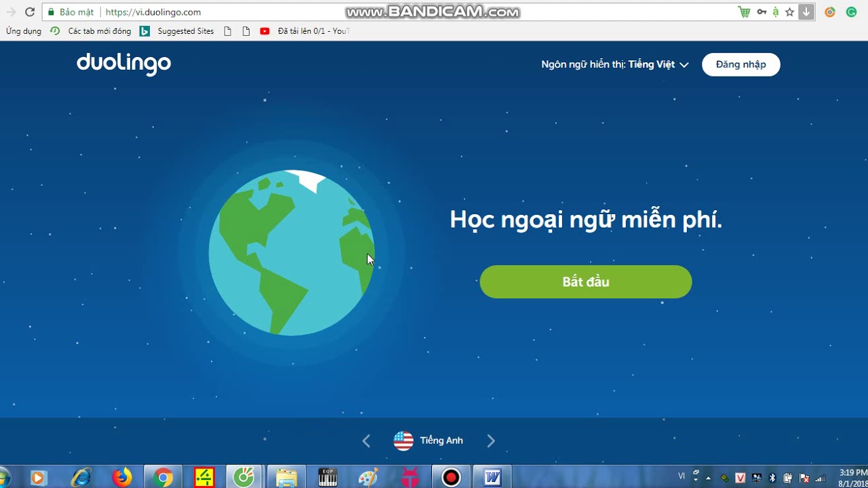Open the first blank page bookmark
The width and height of the screenshot is (868, 488).
[x=228, y=31]
